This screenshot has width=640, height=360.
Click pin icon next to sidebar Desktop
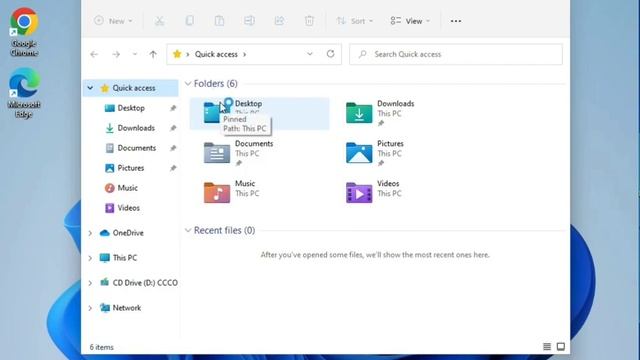pyautogui.click(x=173, y=108)
